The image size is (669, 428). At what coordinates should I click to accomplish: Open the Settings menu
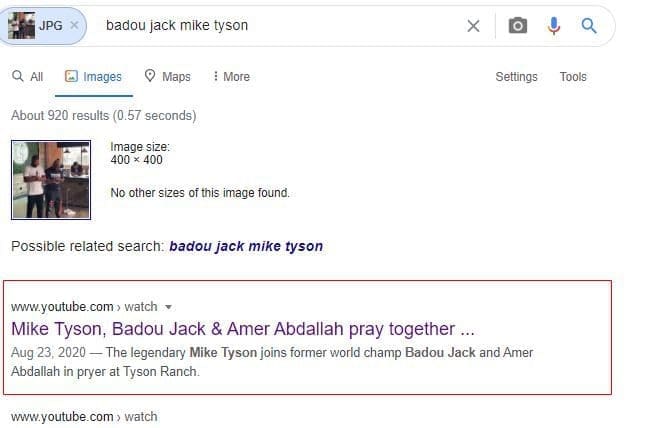(x=516, y=77)
